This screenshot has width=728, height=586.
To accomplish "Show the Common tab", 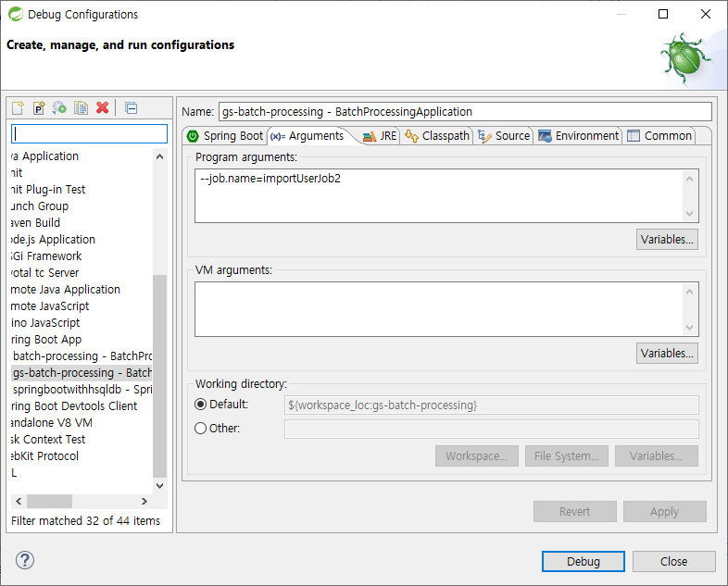I will pyautogui.click(x=659, y=136).
